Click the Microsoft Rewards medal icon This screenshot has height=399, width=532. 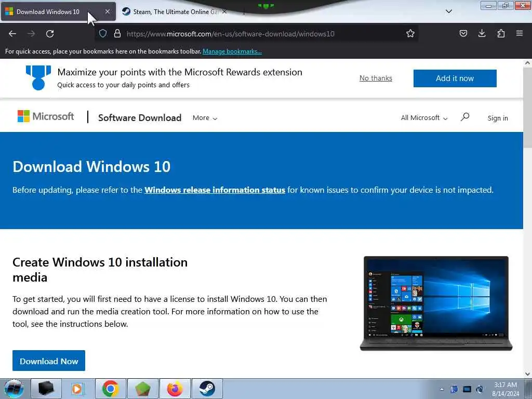[38, 78]
